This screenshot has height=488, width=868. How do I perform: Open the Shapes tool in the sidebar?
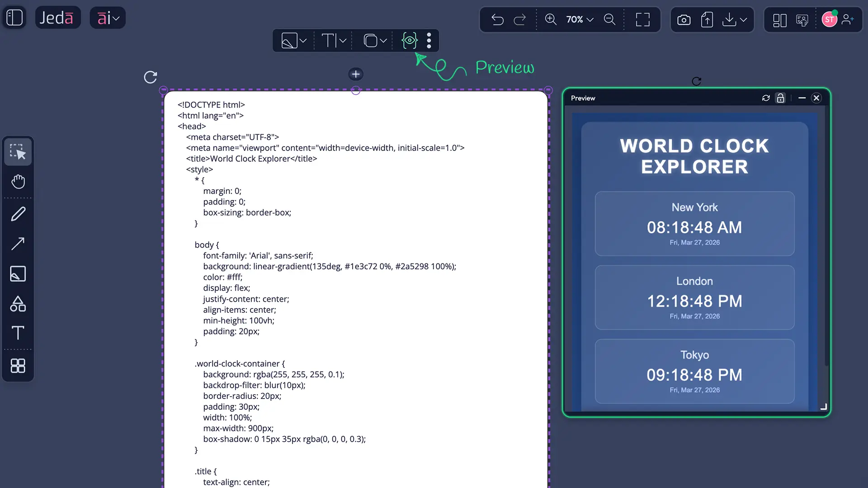point(18,304)
